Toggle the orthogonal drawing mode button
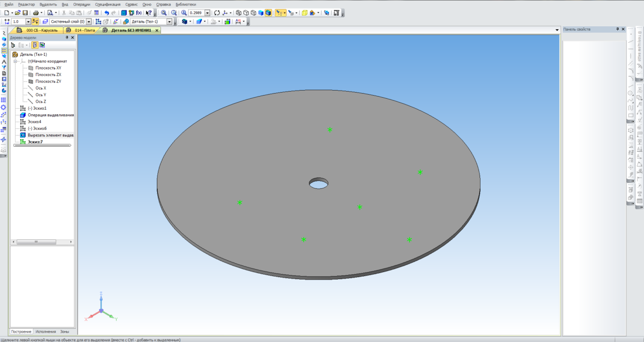Screen dimensions: 644x342 [x=35, y=22]
